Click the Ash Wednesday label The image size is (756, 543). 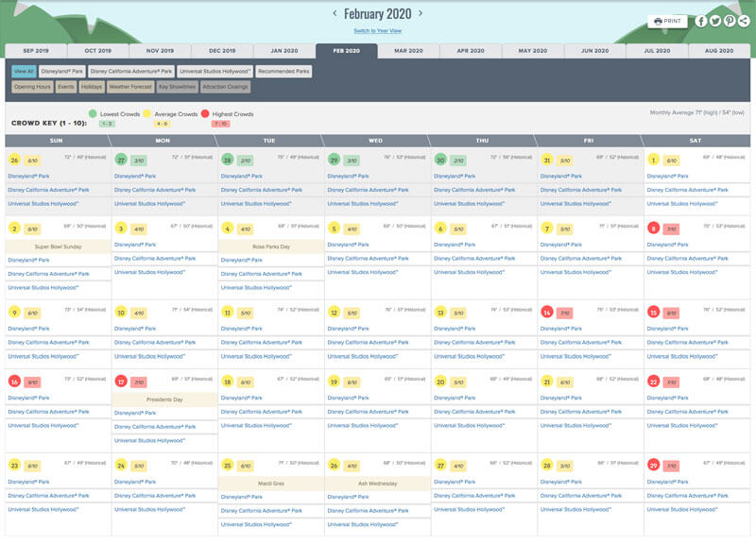[x=377, y=484]
